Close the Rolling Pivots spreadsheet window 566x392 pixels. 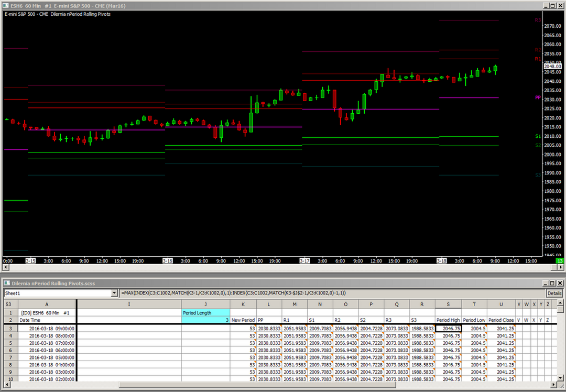560,282
